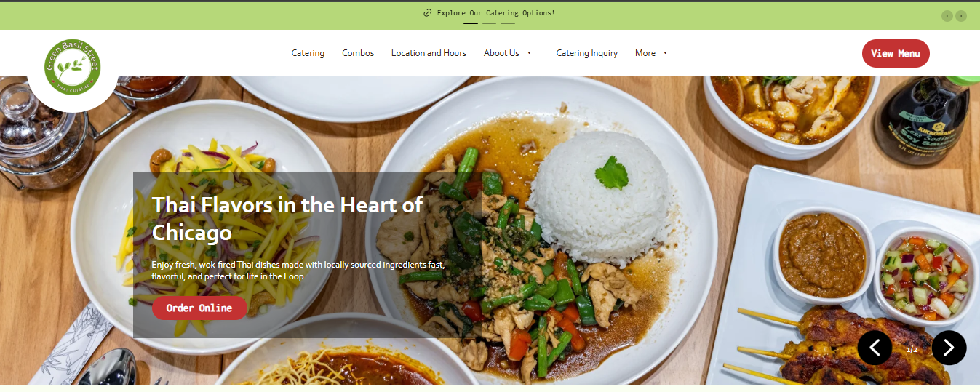Image resolution: width=980 pixels, height=392 pixels.
Task: Show the next hero slide
Action: coord(949,348)
